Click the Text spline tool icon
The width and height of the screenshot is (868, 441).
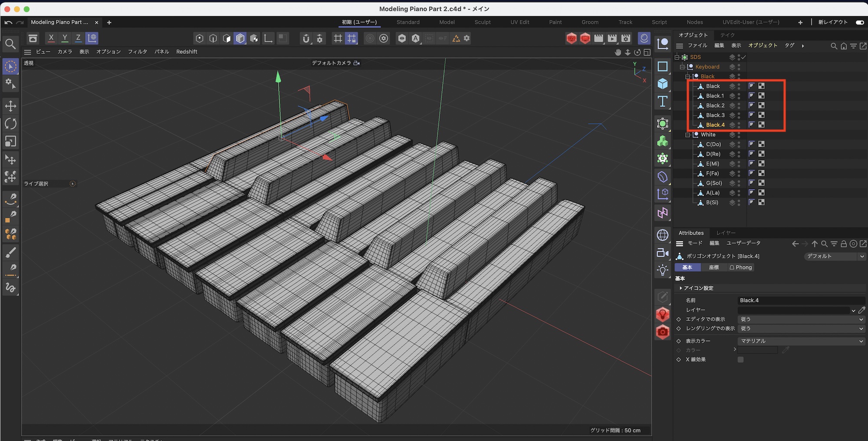point(662,102)
